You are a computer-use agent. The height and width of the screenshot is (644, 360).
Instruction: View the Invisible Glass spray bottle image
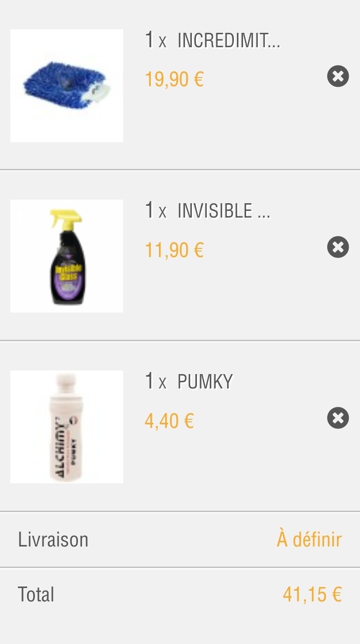(67, 256)
